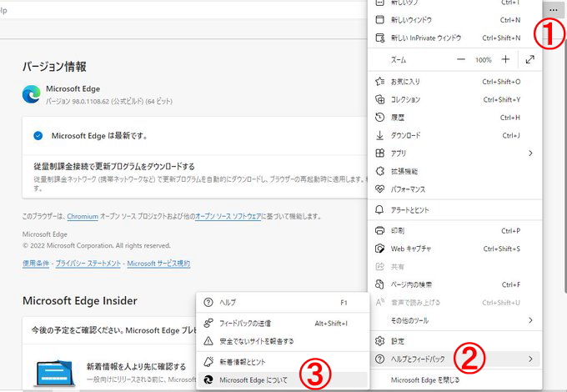Click the Edge logo in the submenu

tap(208, 379)
